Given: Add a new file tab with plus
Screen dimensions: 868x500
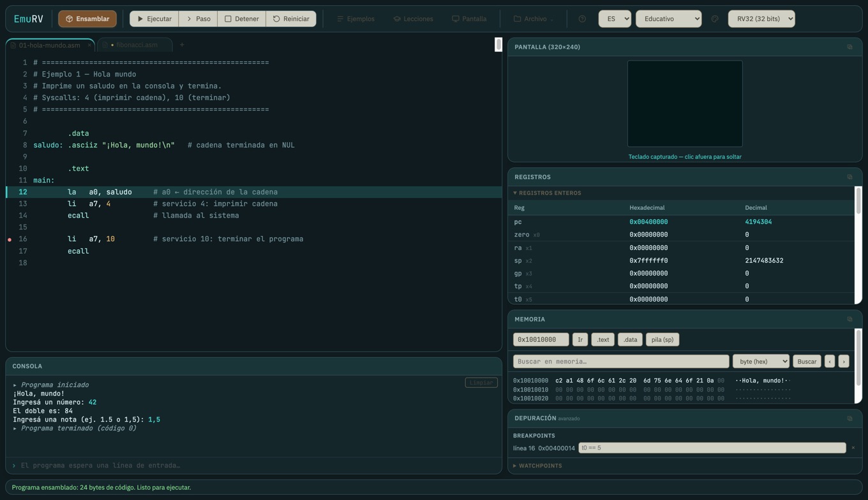Looking at the screenshot, I should [x=182, y=45].
